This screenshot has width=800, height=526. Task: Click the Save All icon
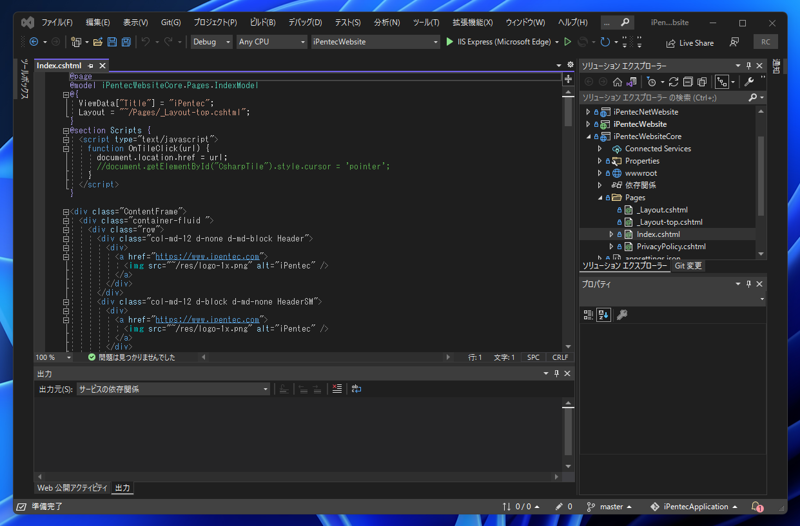click(x=126, y=42)
